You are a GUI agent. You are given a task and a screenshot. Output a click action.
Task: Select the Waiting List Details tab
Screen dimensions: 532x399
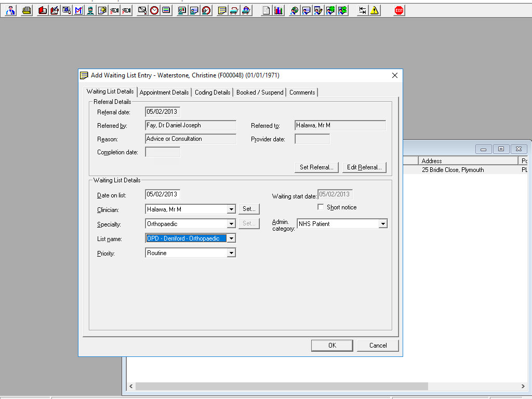(x=110, y=91)
